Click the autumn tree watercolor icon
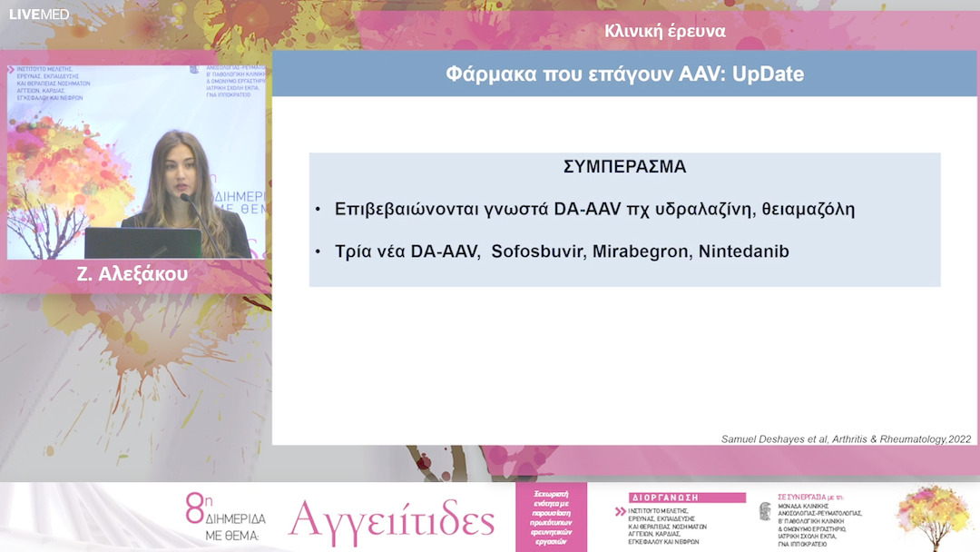Viewport: 980px width, 552px height. tap(936, 517)
